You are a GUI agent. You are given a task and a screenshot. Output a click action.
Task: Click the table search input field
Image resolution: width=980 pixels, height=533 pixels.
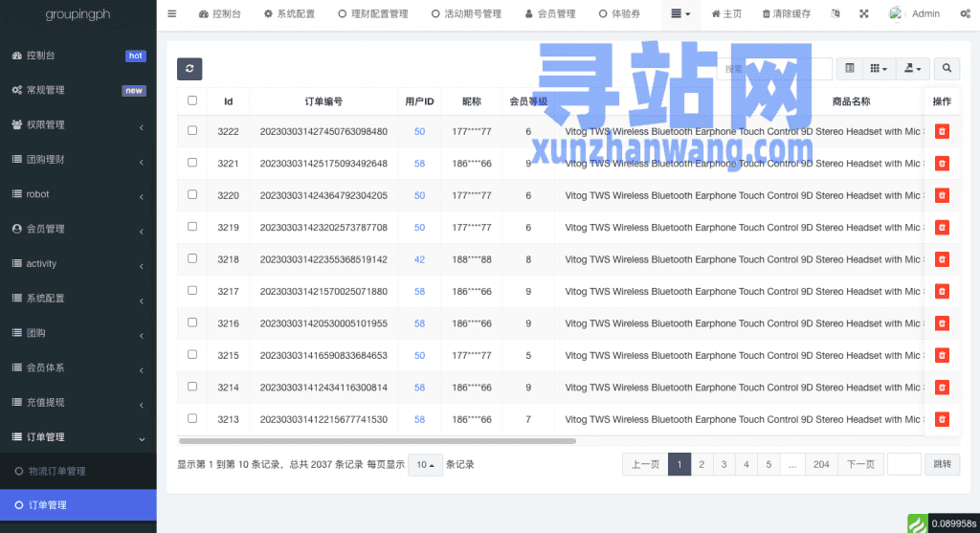[x=775, y=69]
